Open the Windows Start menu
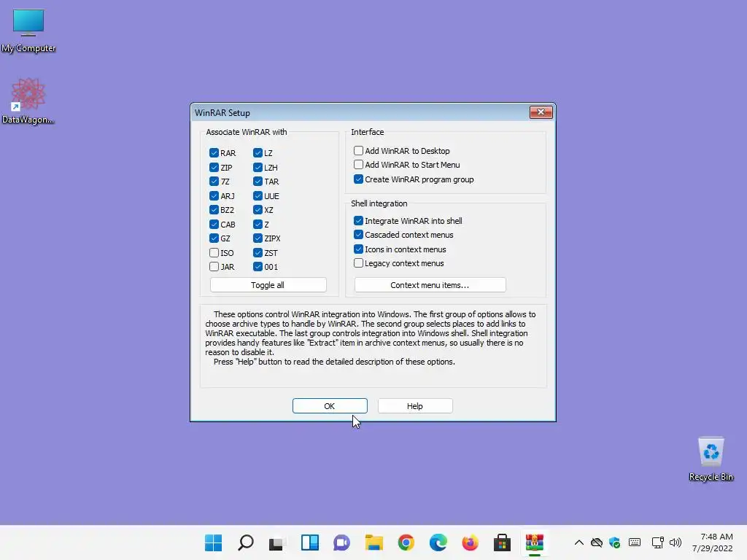 click(x=214, y=542)
